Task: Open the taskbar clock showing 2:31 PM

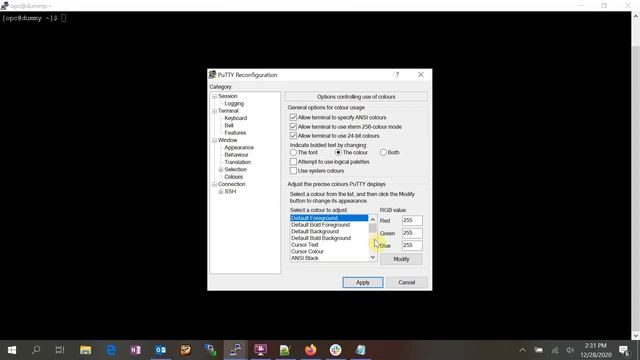Action: tap(596, 350)
